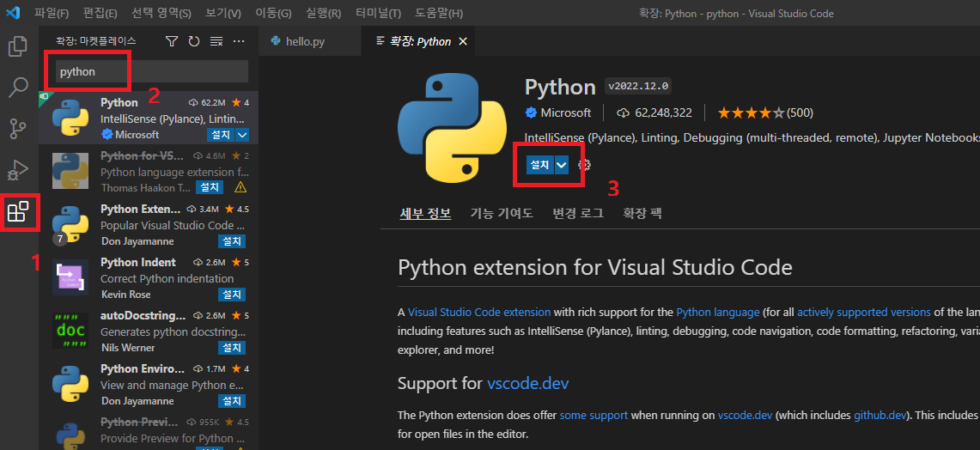The image size is (980, 450).
Task: Open the github.dev link
Action: pos(881,415)
